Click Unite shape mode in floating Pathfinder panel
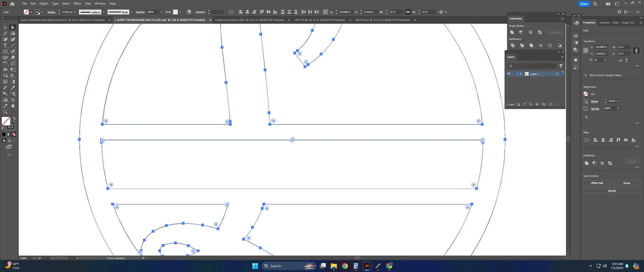The width and height of the screenshot is (644, 272). pos(512,32)
